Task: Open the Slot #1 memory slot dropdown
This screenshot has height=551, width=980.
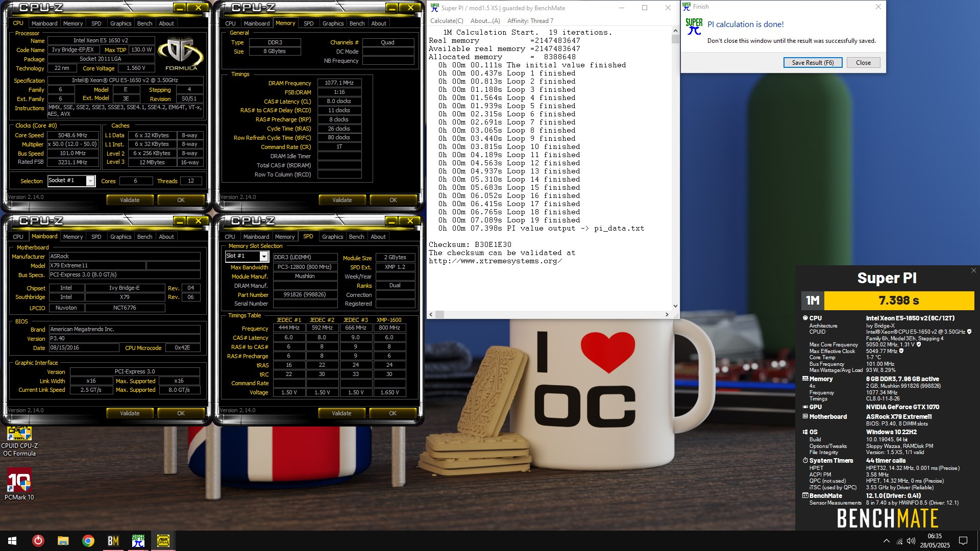Action: point(264,257)
